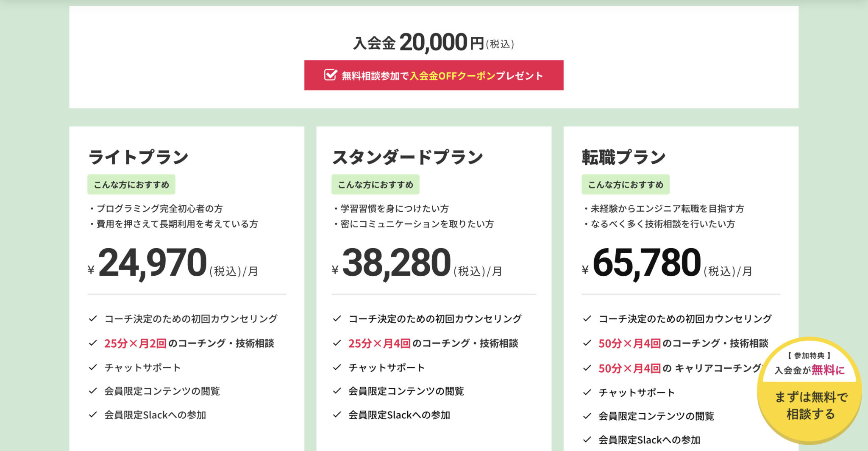The height and width of the screenshot is (451, 868).
Task: Select the スタンダードプラン's こんな方におすすめ badge
Action: coord(375,184)
